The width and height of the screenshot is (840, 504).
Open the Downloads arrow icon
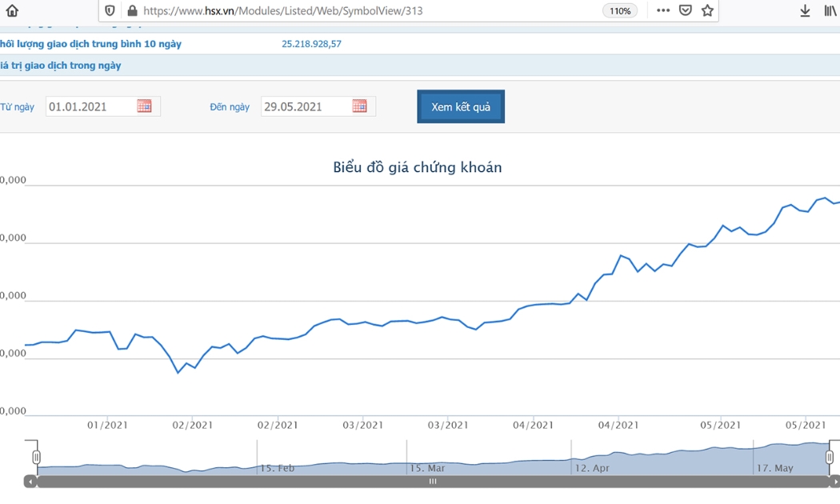coord(805,10)
